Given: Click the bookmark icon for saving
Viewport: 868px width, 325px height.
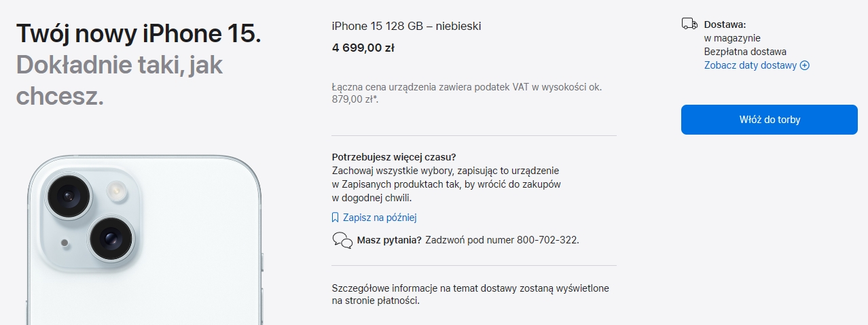Looking at the screenshot, I should coord(335,218).
